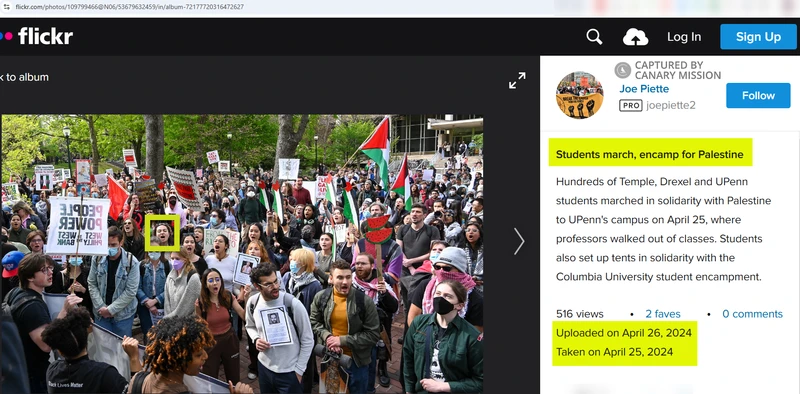The width and height of the screenshot is (800, 394).
Task: Go back to album
Action: tap(24, 77)
